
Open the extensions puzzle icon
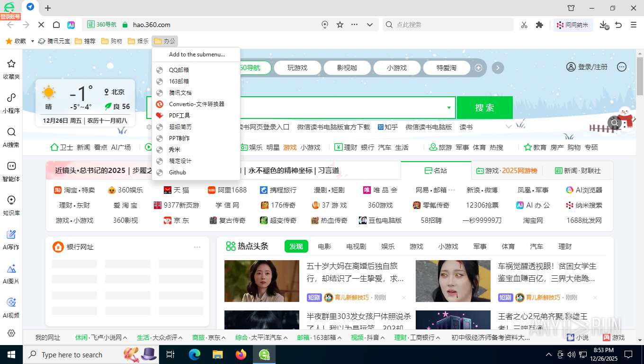(x=539, y=25)
